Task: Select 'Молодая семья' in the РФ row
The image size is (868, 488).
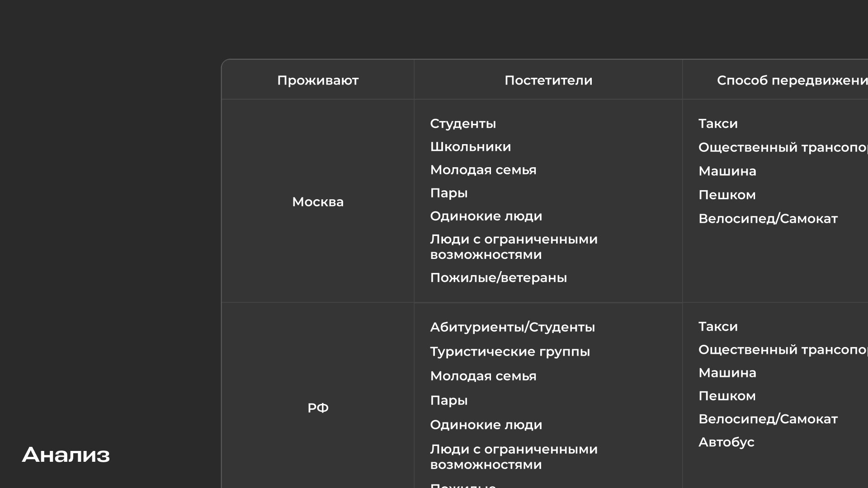Action: (483, 376)
